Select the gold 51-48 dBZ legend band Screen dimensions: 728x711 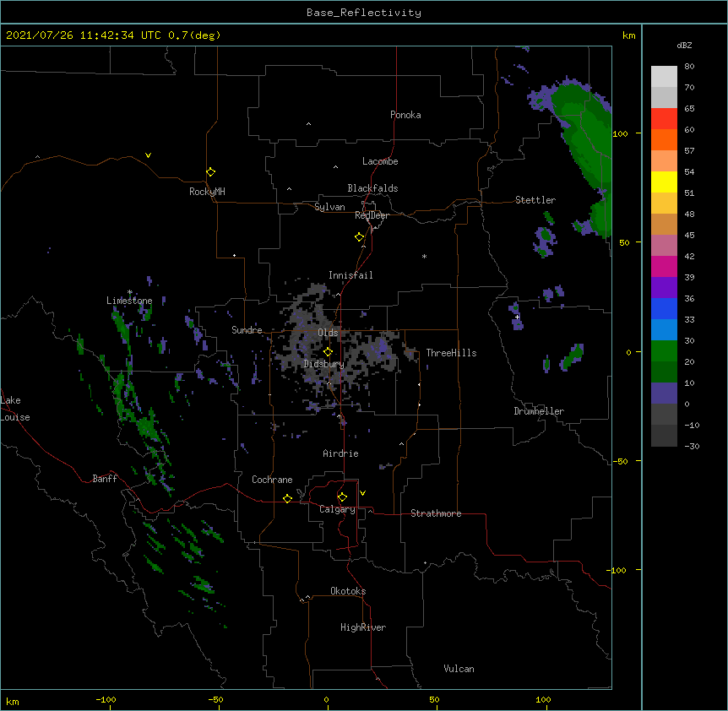pyautogui.click(x=664, y=203)
